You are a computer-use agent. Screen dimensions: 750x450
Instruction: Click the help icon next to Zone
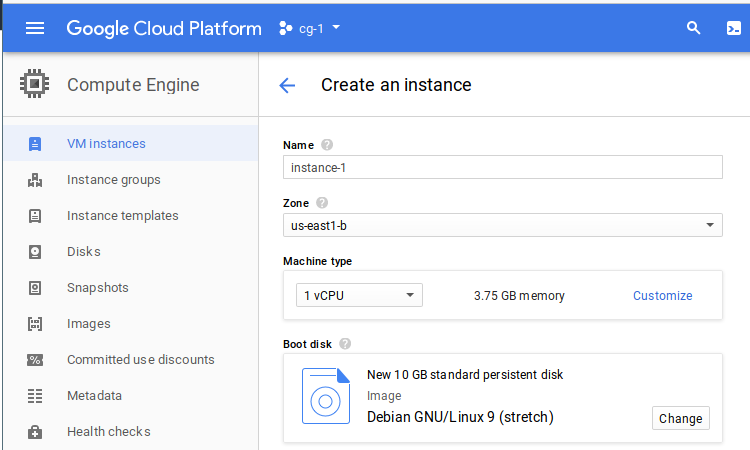[x=322, y=203]
